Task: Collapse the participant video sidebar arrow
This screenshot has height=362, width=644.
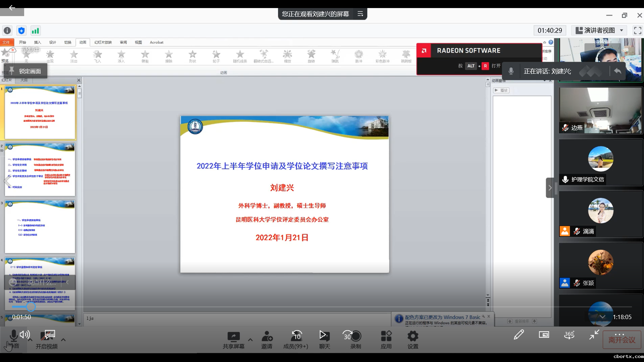Action: [550, 188]
